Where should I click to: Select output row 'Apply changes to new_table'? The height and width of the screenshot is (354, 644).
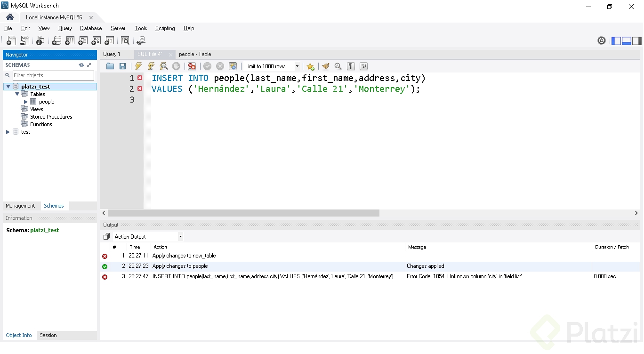point(370,256)
